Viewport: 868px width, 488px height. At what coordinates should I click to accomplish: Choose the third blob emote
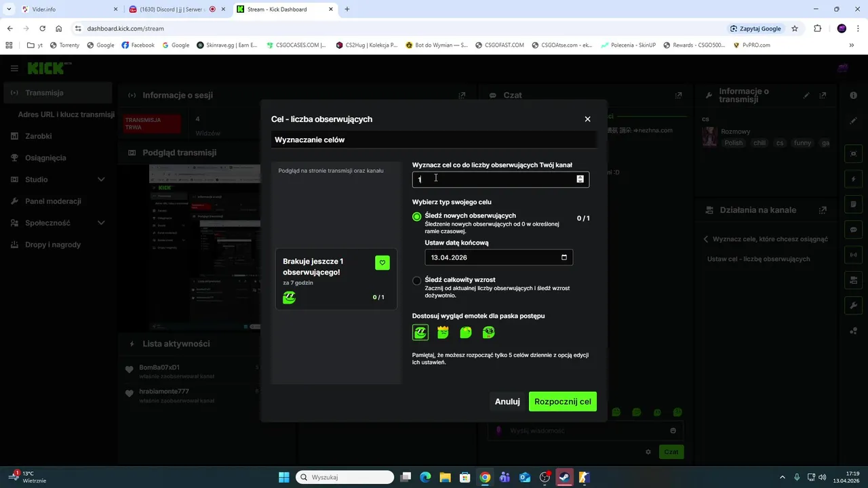(466, 332)
